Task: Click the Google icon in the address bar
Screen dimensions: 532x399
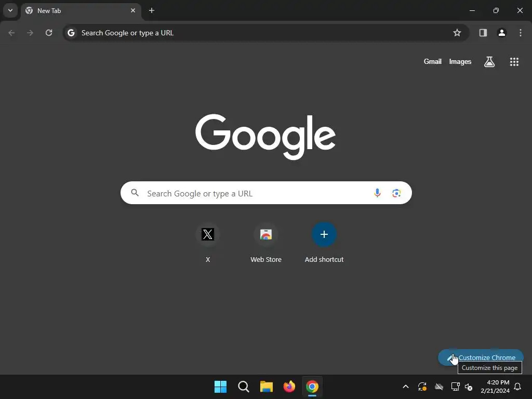Action: pos(71,33)
